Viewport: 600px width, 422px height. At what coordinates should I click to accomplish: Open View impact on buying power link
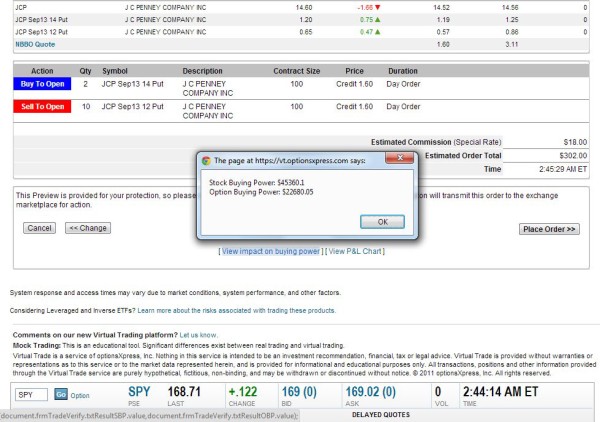click(271, 251)
